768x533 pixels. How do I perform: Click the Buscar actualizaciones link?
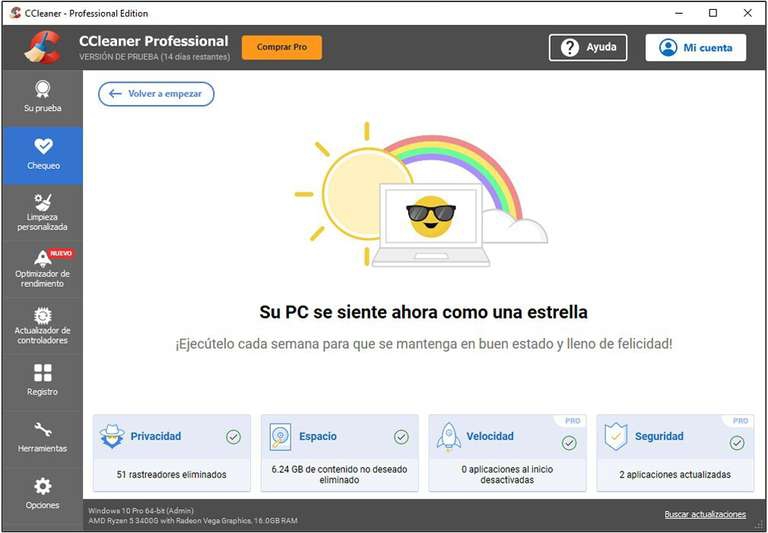[705, 514]
